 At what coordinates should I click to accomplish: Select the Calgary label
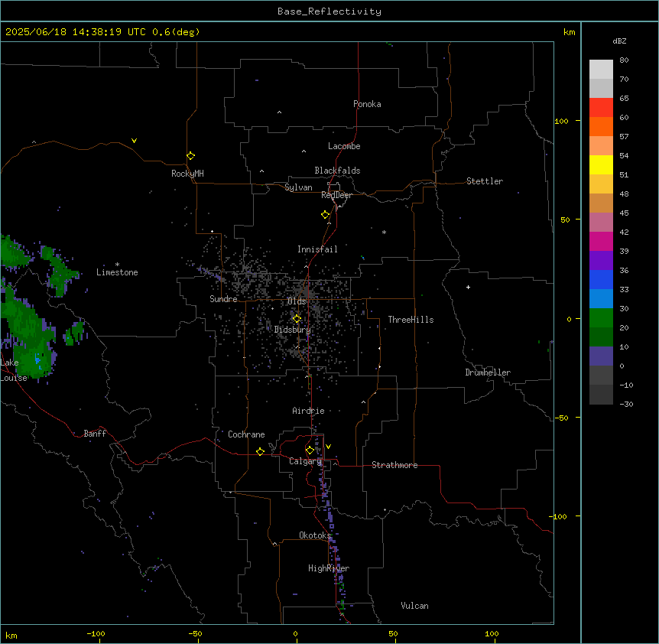tap(305, 461)
